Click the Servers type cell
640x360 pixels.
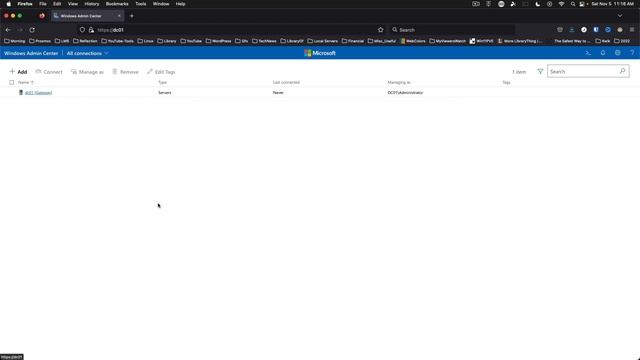164,93
